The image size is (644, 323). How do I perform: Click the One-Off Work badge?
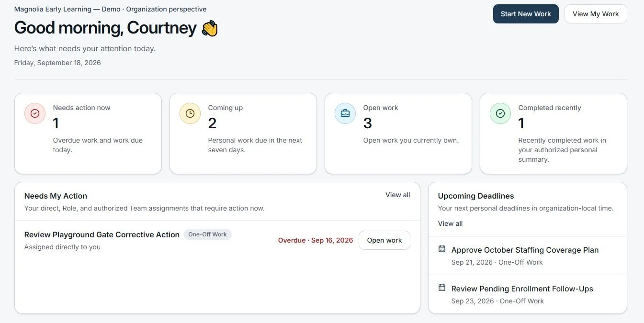tap(207, 234)
